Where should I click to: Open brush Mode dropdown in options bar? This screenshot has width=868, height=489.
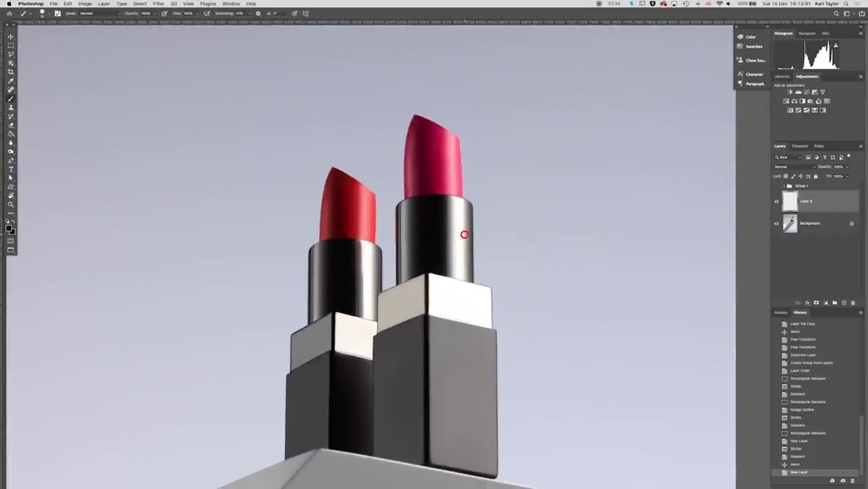tap(101, 13)
